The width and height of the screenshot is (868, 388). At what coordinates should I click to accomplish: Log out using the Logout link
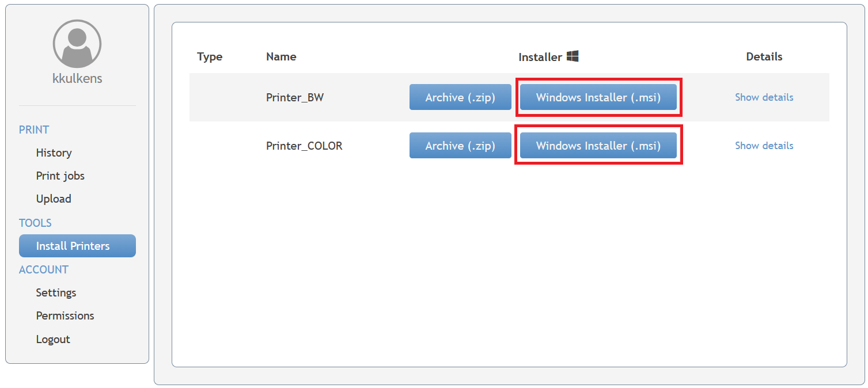click(53, 339)
